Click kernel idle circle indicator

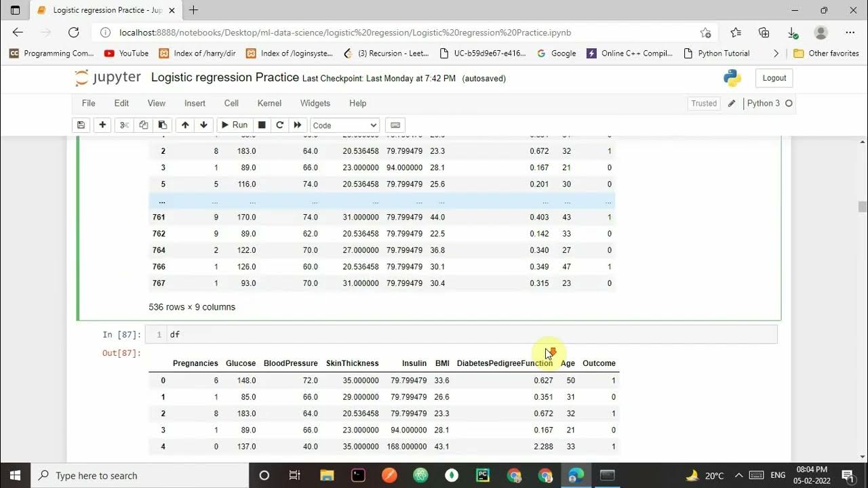[x=789, y=104]
